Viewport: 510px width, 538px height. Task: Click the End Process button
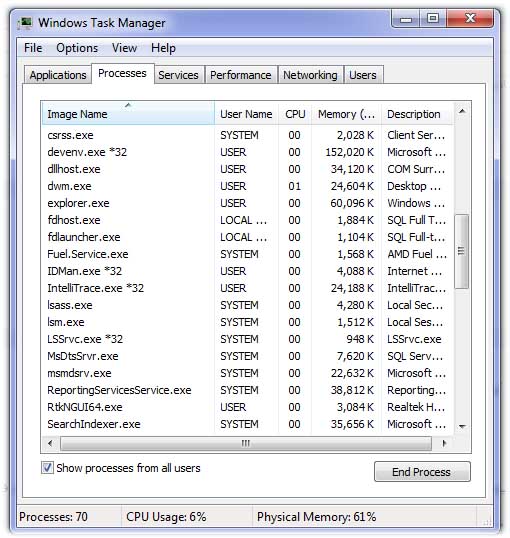422,472
